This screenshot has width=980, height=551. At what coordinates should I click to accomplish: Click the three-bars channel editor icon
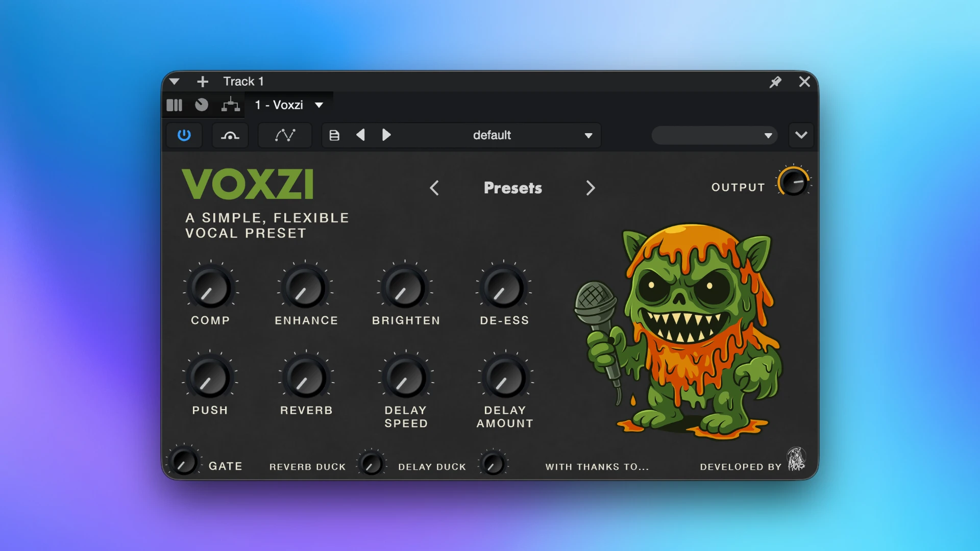coord(174,105)
